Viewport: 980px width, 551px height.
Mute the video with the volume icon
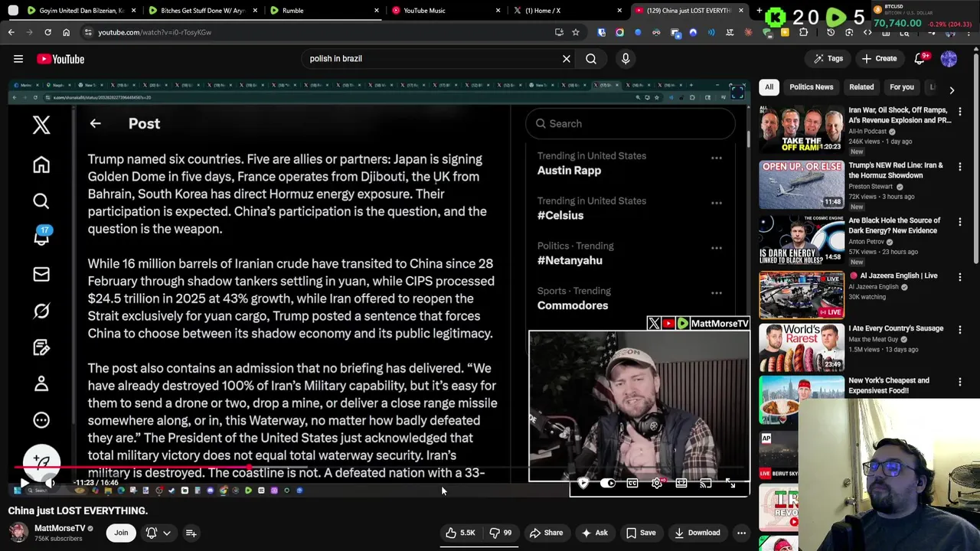click(x=51, y=483)
